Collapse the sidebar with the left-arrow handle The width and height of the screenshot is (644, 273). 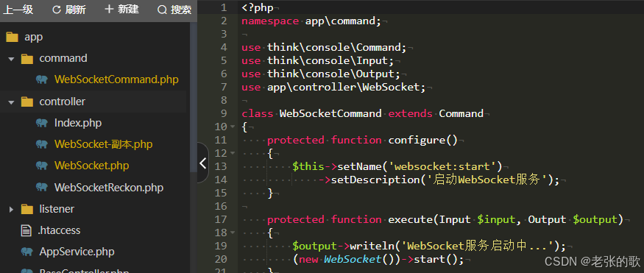[203, 163]
